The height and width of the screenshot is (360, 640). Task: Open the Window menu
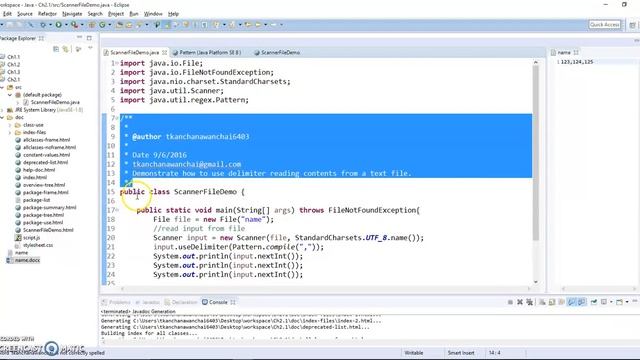tap(153, 14)
